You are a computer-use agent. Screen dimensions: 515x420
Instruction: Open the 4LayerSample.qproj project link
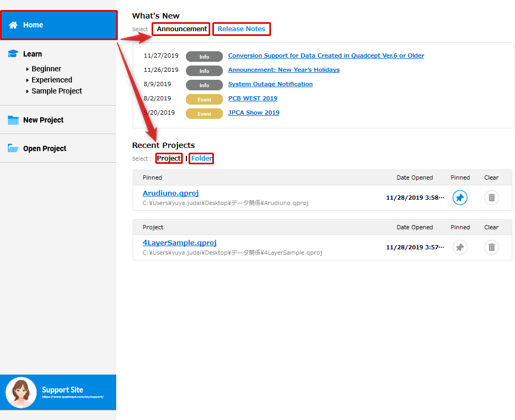pyautogui.click(x=180, y=243)
